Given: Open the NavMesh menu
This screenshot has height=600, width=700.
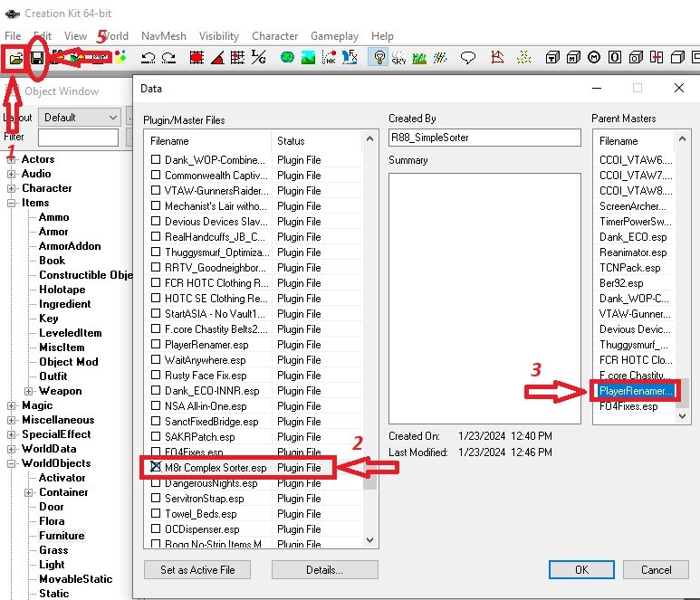Looking at the screenshot, I should point(163,36).
